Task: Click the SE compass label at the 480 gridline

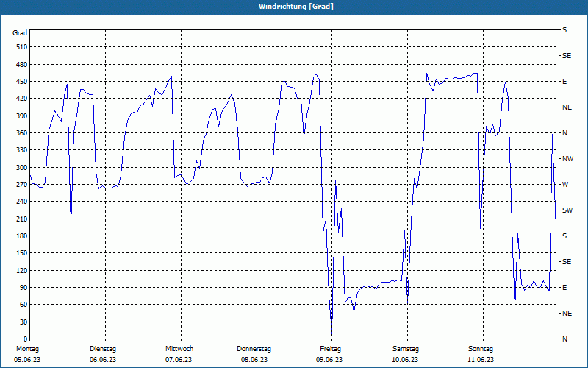Action: (x=567, y=56)
